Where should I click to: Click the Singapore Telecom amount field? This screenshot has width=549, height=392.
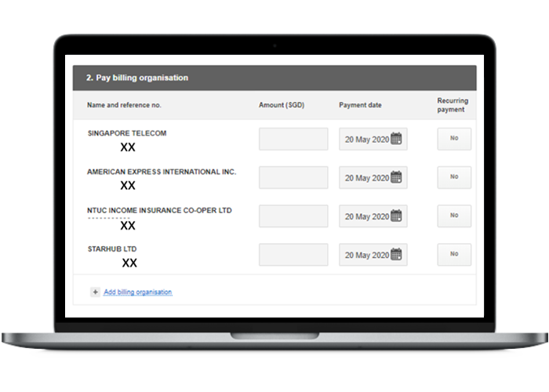click(x=293, y=139)
